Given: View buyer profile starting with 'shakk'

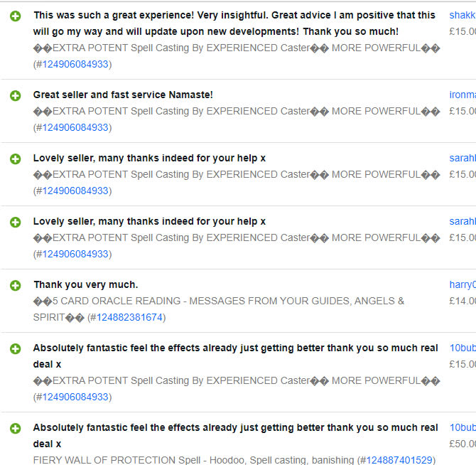Looking at the screenshot, I should [463, 15].
